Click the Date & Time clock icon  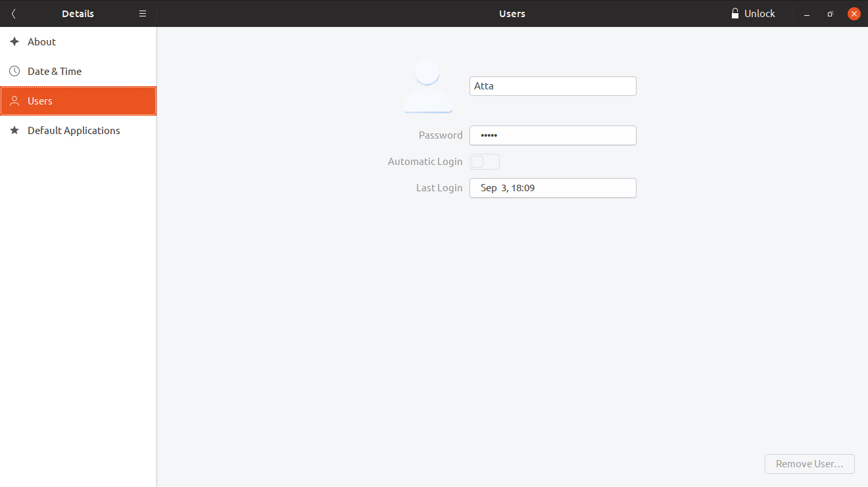(14, 71)
